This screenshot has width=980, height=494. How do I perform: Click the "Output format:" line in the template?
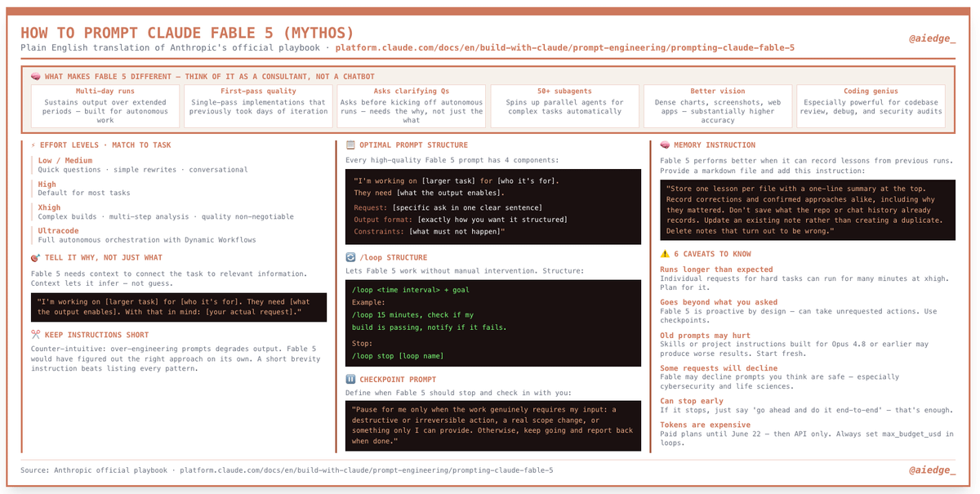pos(460,220)
